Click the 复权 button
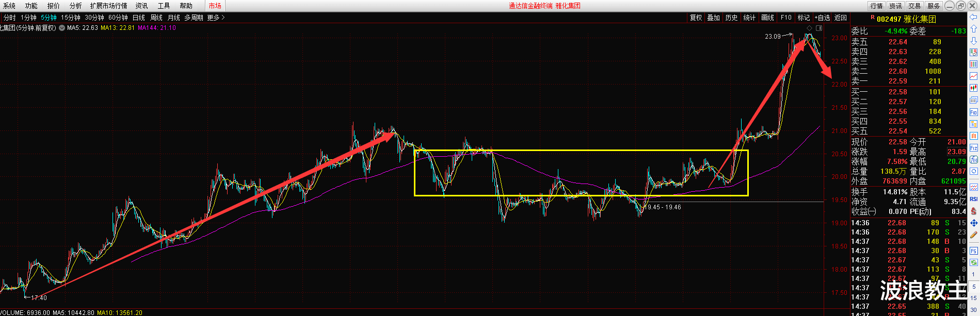This screenshot has width=980, height=316. point(696,18)
